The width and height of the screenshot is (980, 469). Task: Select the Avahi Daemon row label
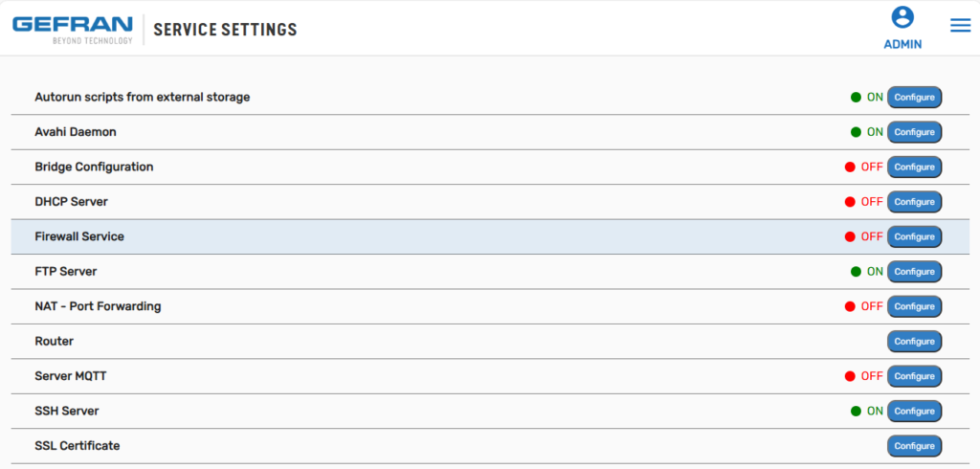(x=76, y=132)
